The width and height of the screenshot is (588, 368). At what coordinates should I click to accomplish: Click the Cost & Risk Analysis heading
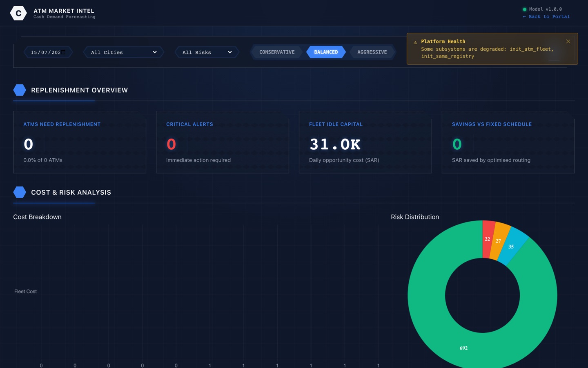71,192
